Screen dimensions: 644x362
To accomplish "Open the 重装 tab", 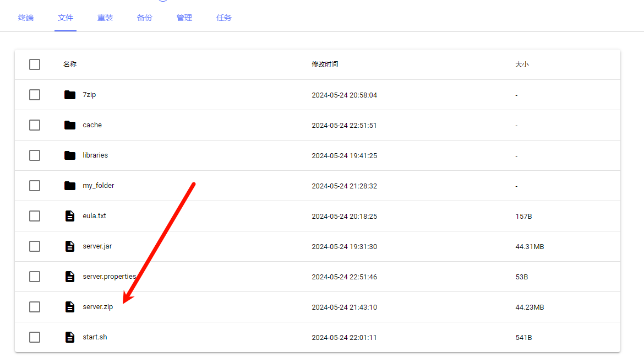I will tap(105, 18).
